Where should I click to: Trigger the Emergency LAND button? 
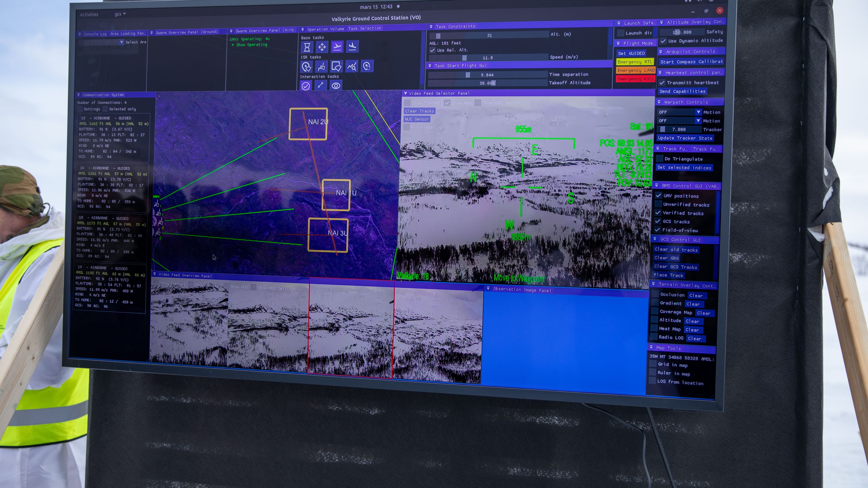pyautogui.click(x=635, y=70)
